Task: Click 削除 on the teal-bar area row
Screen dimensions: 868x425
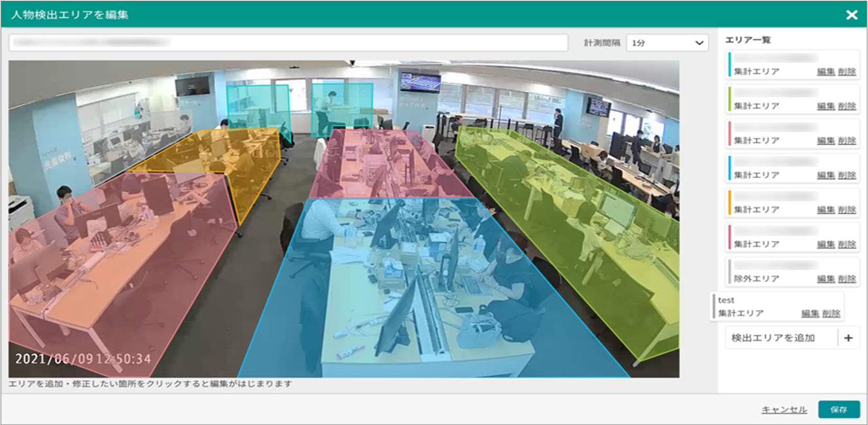Action: click(846, 71)
